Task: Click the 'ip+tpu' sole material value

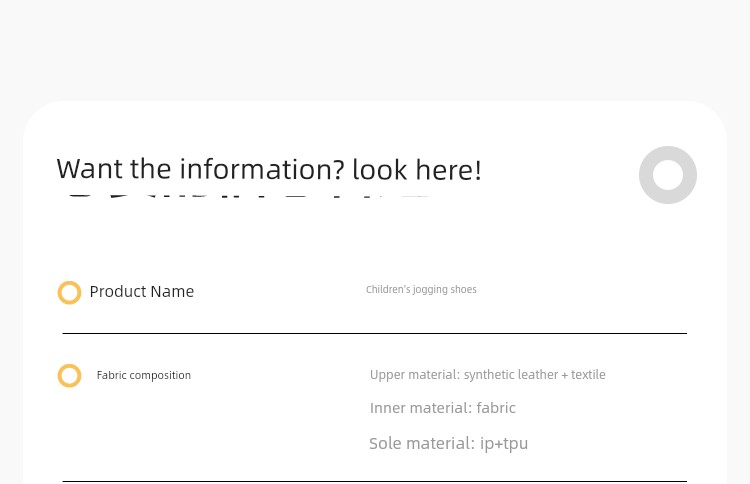Action: (504, 444)
